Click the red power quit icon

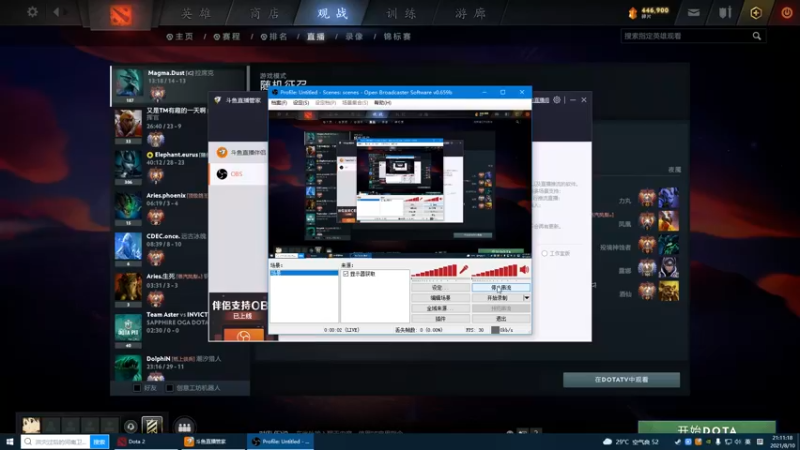tap(787, 13)
